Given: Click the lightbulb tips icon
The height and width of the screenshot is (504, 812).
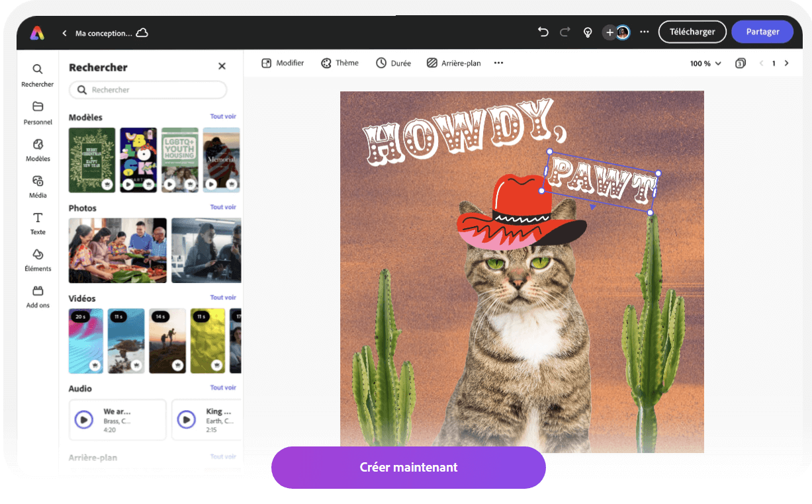Looking at the screenshot, I should 587,32.
